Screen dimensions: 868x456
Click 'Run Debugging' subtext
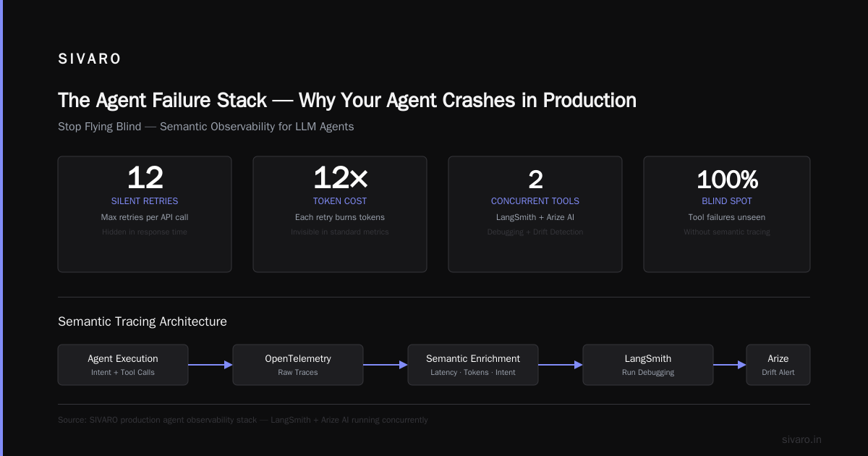tap(648, 373)
